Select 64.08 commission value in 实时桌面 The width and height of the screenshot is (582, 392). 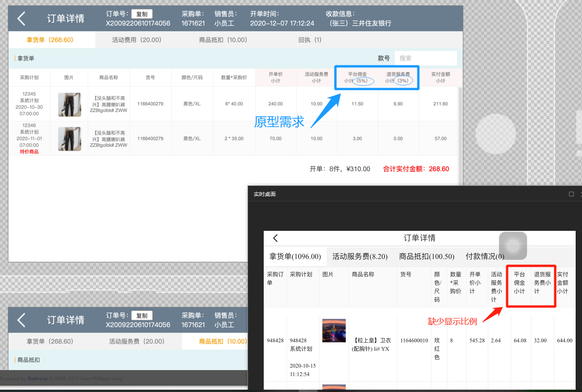click(x=520, y=341)
